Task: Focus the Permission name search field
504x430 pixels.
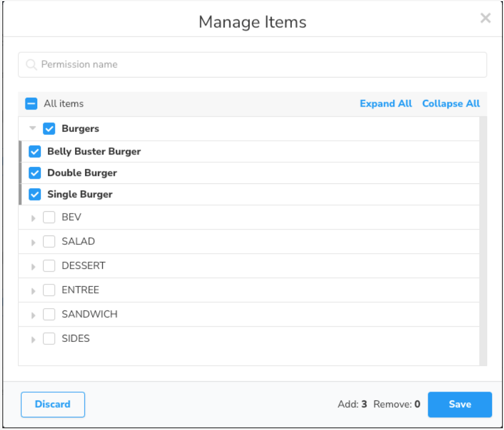Action: [260, 64]
